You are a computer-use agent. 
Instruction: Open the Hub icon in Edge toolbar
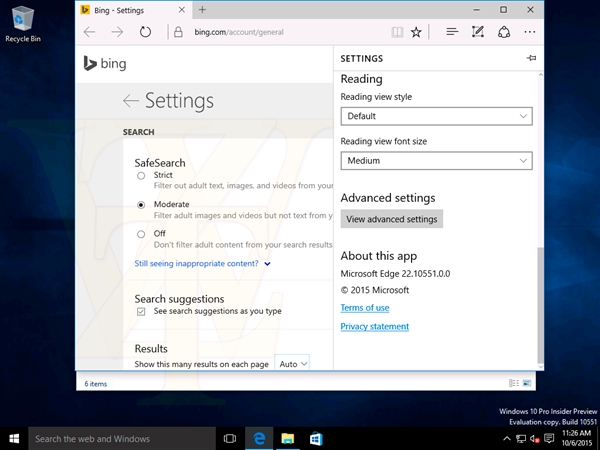(452, 32)
